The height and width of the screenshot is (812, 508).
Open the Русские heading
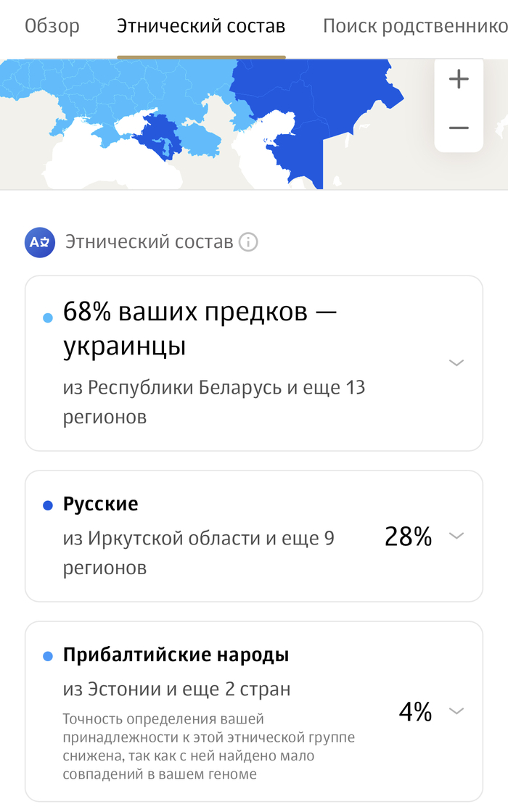pos(100,504)
